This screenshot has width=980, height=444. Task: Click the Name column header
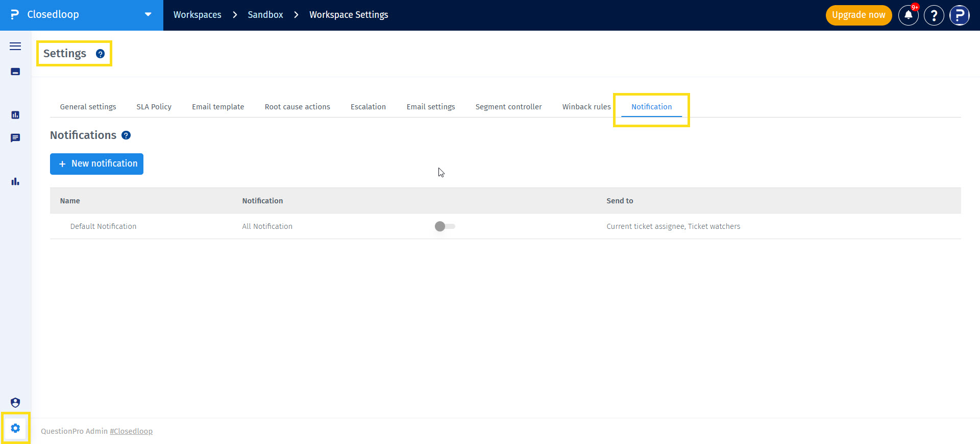[x=70, y=201]
